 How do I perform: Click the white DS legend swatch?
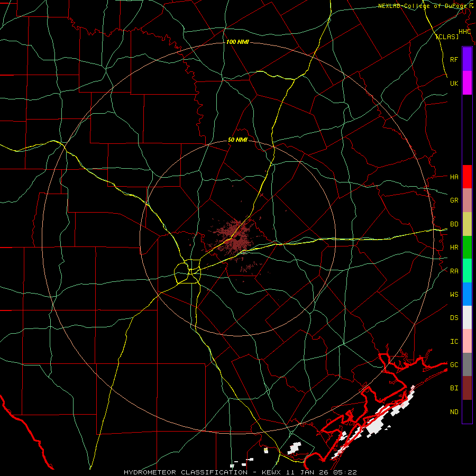(467, 317)
